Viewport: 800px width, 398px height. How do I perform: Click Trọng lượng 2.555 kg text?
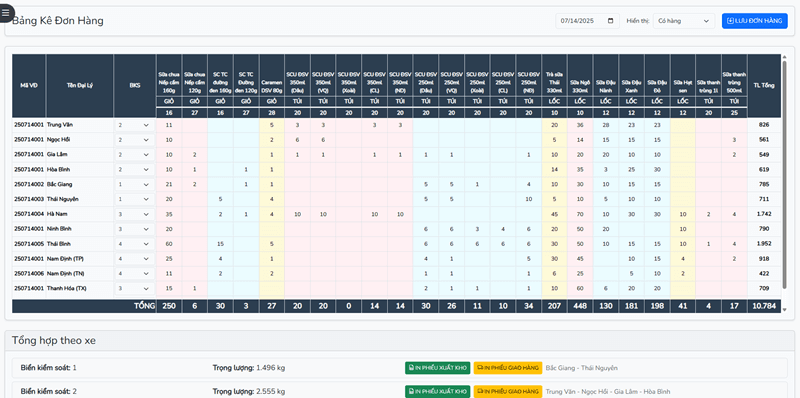pyautogui.click(x=248, y=391)
